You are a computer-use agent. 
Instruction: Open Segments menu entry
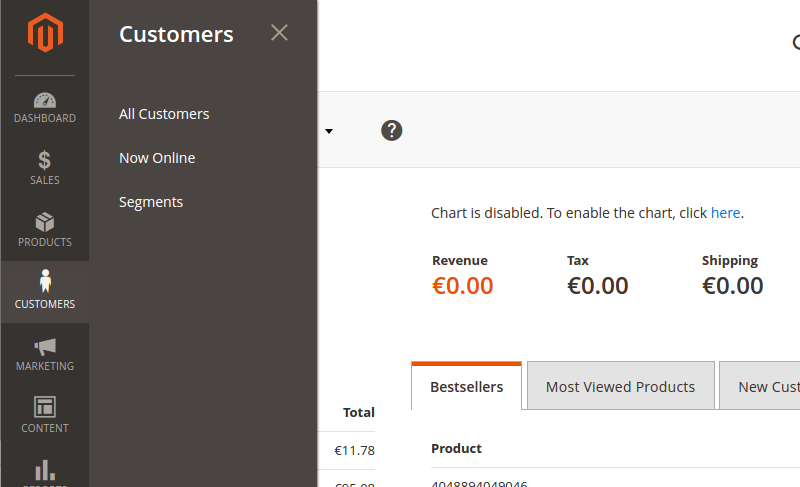(151, 202)
